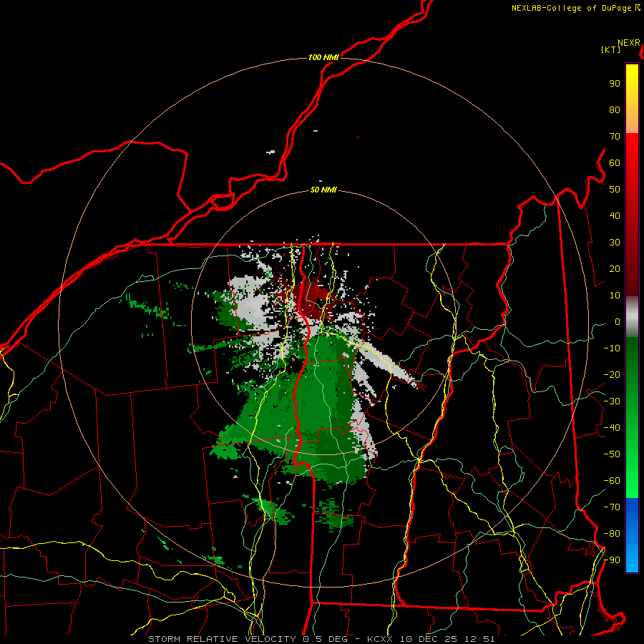Select the -10 value on velocity scale
Viewport: 644px width, 644px height.
point(612,348)
